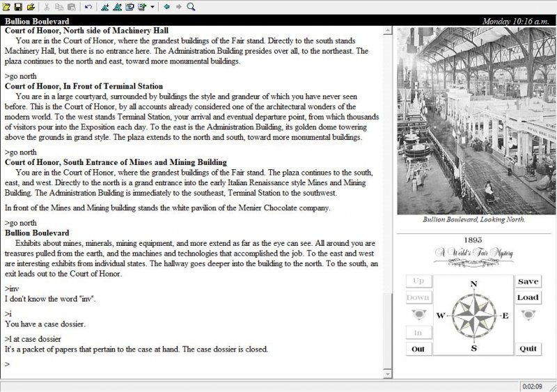Click heading "Court of Honor, South Entrance of Mines and Mining Building"
557x392 pixels.
(116, 162)
